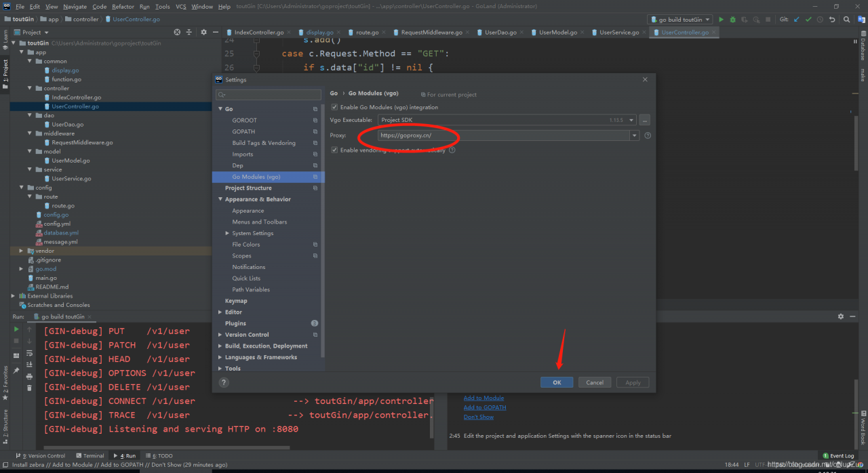Viewport: 868px width, 473px height.
Task: Open the Version Control bottom tab
Action: (x=42, y=456)
